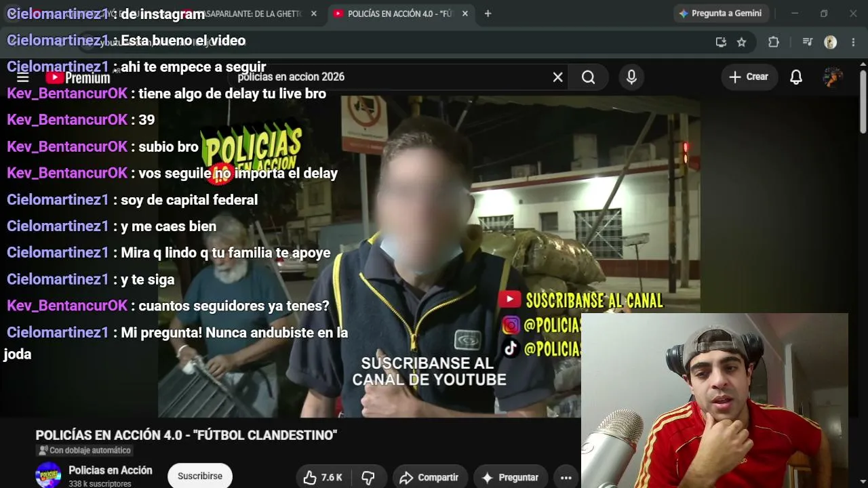Start voice search with the microphone

(x=631, y=77)
